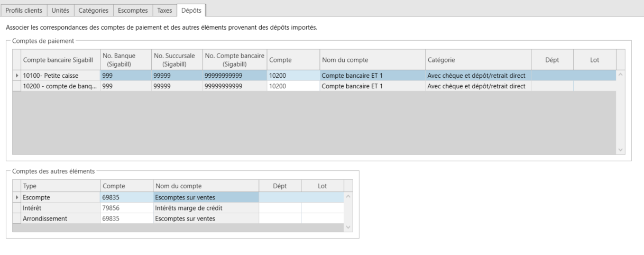Screen dimensions: 644x255
Task: Click Lot cell in Petite caisse row
Action: click(x=594, y=76)
